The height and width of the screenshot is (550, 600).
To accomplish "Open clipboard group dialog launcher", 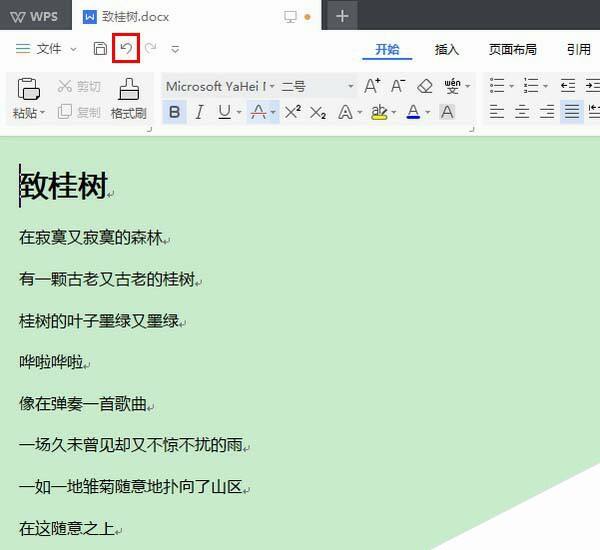I will tap(150, 130).
